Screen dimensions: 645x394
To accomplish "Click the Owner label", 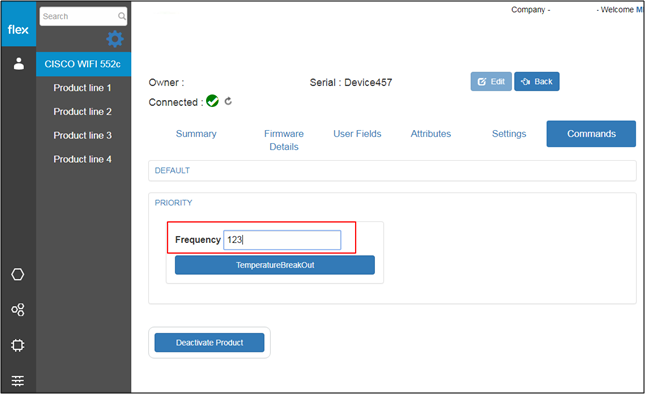I will point(166,82).
